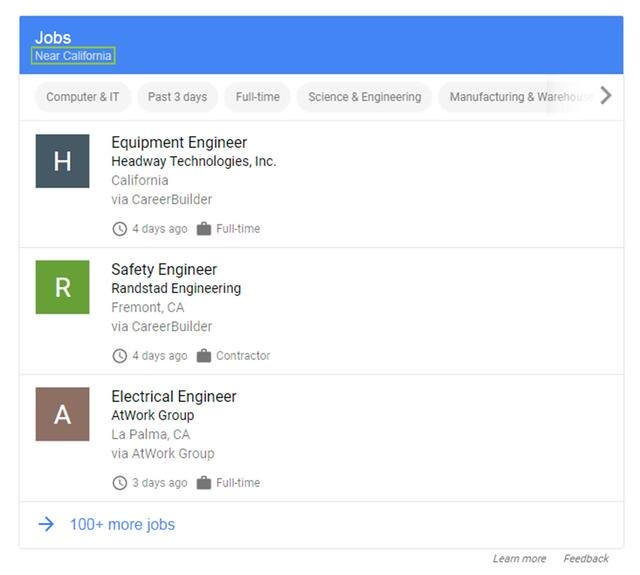Send feedback via the Feedback link
This screenshot has height=575, width=640.
[586, 559]
